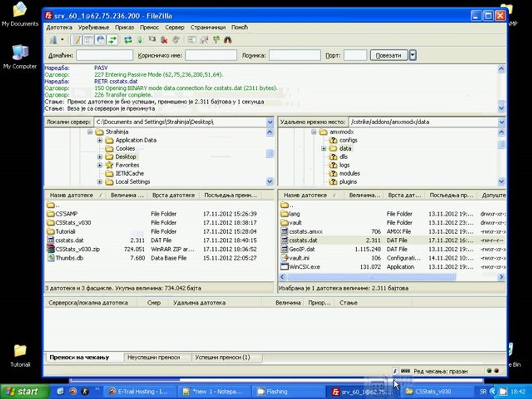532x399 pixels.
Task: Click the CSStats_v030.zip archive icon
Action: click(50, 249)
